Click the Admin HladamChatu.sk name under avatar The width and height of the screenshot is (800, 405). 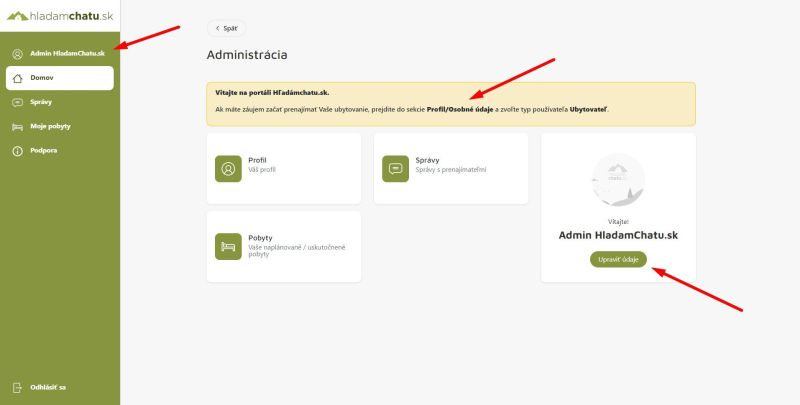pos(618,235)
